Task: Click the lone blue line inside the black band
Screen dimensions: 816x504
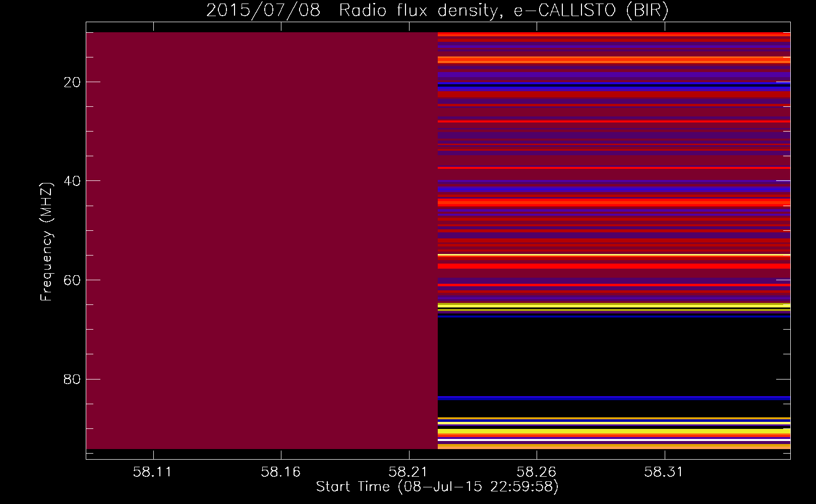Action: pos(614,398)
